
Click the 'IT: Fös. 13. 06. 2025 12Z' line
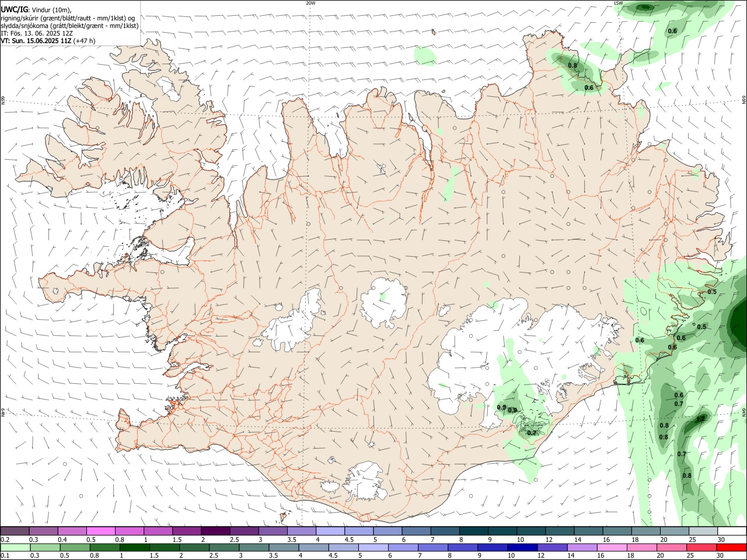(x=37, y=33)
